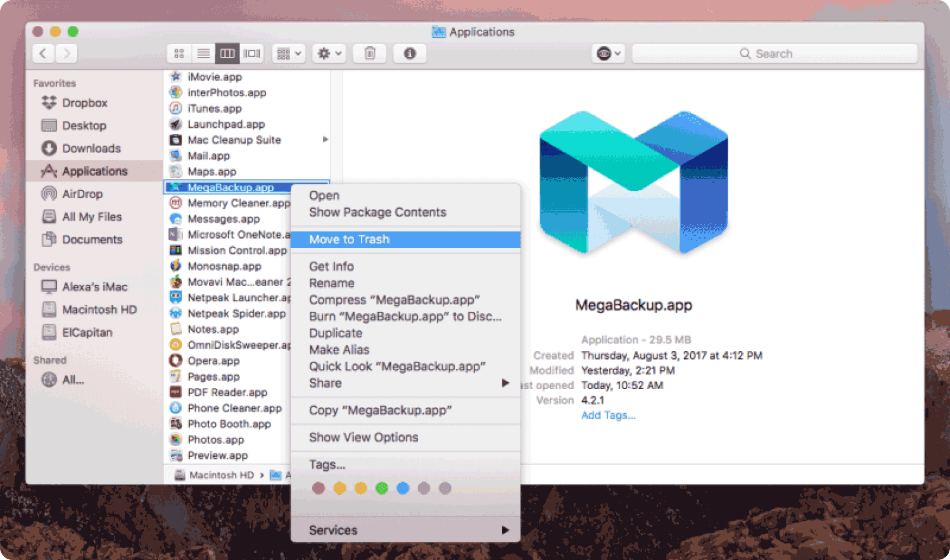Select Photo Booth.app in the list

pos(229,424)
